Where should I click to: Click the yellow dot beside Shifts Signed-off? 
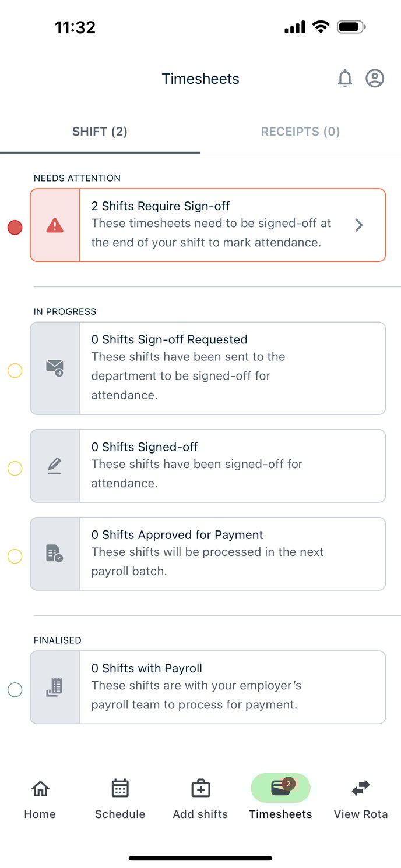click(x=15, y=468)
